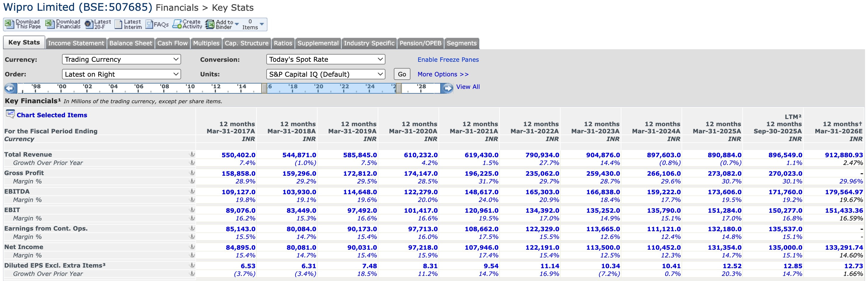This screenshot has width=868, height=281.
Task: Click timeline right arrow button
Action: pyautogui.click(x=447, y=88)
